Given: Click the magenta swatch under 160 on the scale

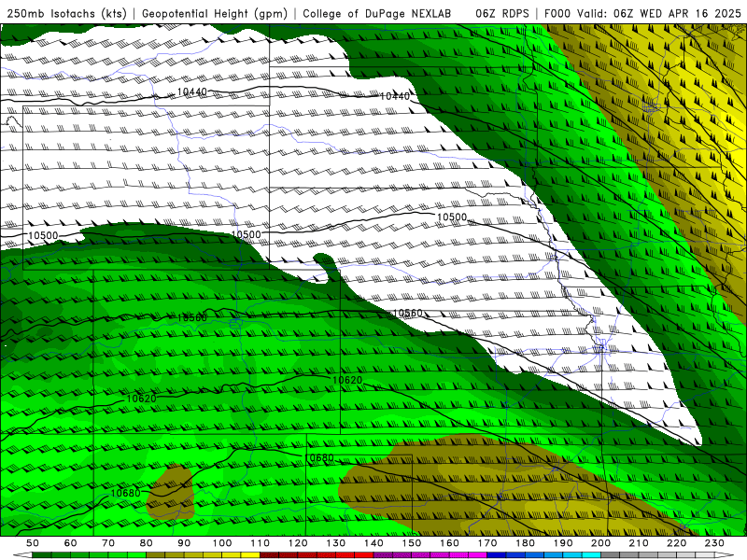Looking at the screenshot, I should coord(458,555).
